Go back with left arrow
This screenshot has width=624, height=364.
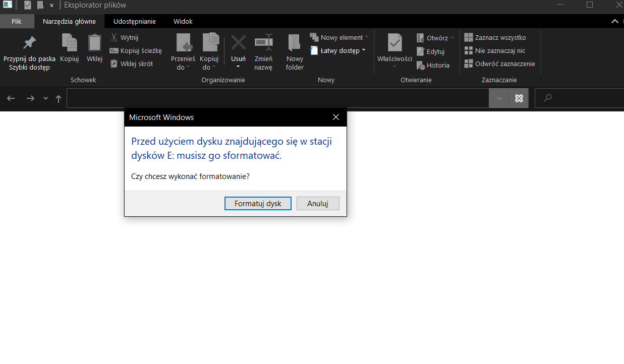pos(11,98)
